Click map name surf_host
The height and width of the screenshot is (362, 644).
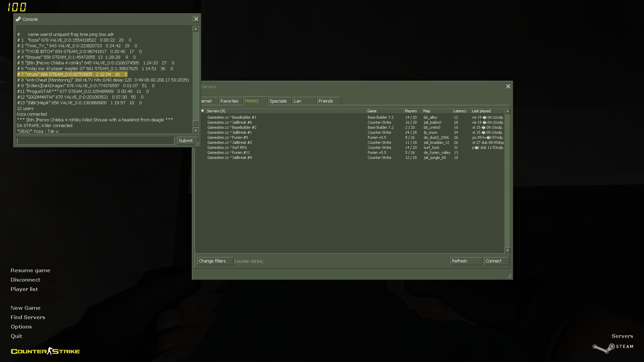pyautogui.click(x=431, y=148)
